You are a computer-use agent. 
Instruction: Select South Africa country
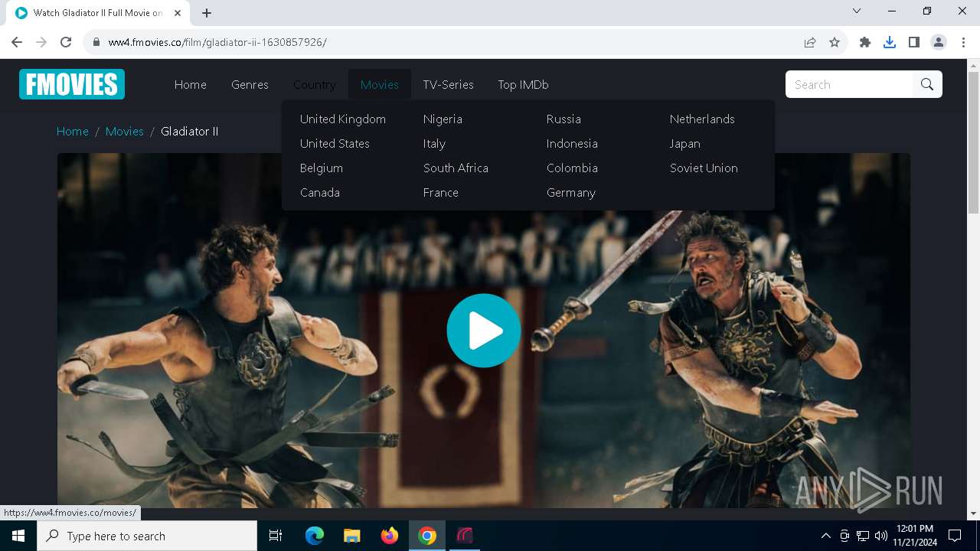[x=456, y=168]
